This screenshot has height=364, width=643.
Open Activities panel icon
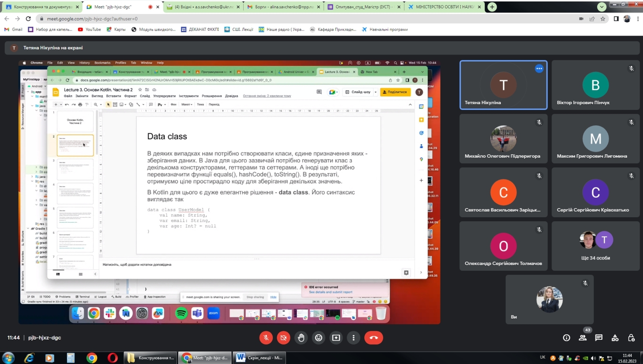tap(615, 338)
